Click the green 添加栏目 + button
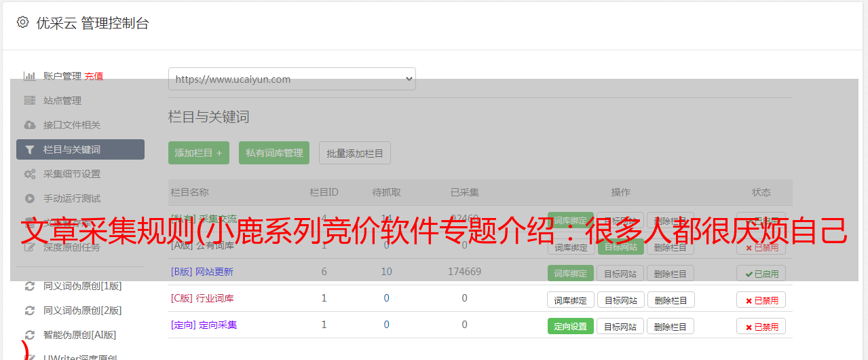Viewport: 868px width, 360px height. pos(199,153)
